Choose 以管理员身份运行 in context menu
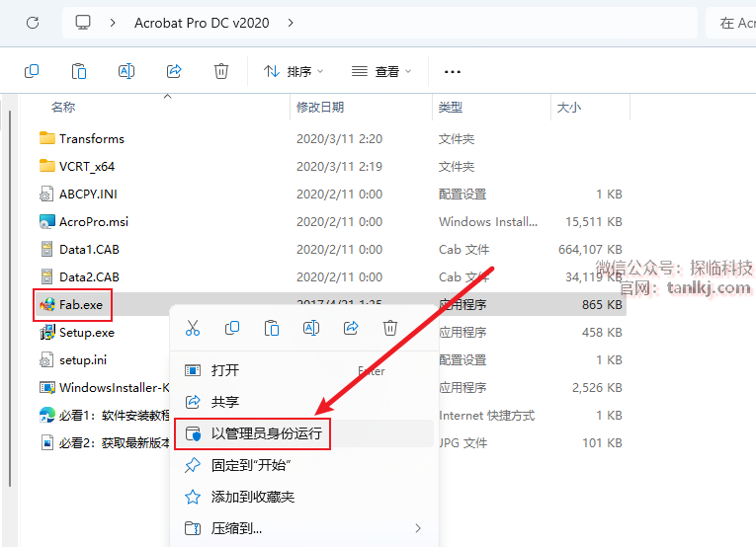This screenshot has height=547, width=756. (304, 433)
